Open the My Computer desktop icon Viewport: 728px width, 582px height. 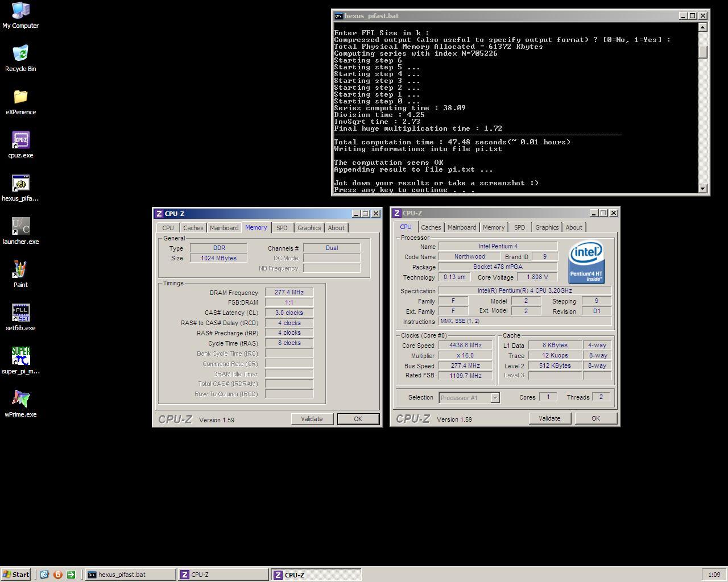point(20,15)
